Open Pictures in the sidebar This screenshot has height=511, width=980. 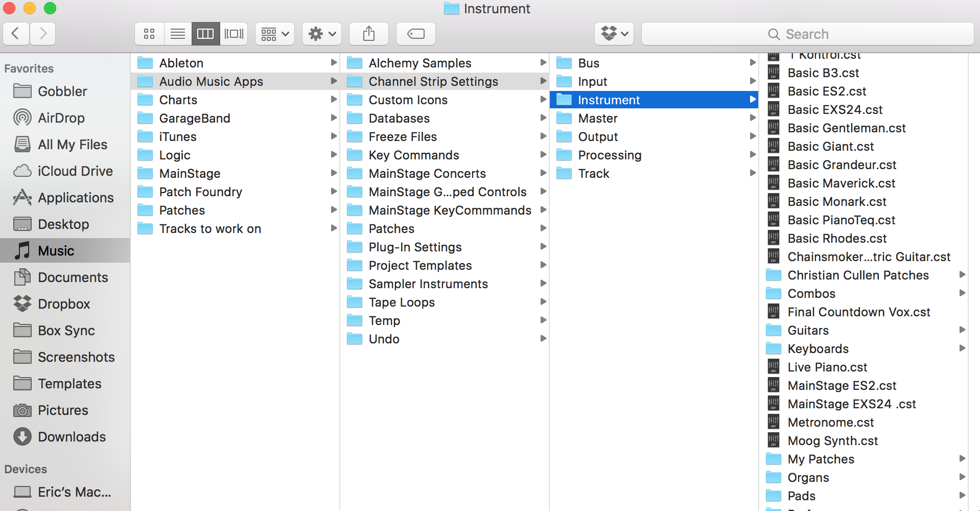65,410
